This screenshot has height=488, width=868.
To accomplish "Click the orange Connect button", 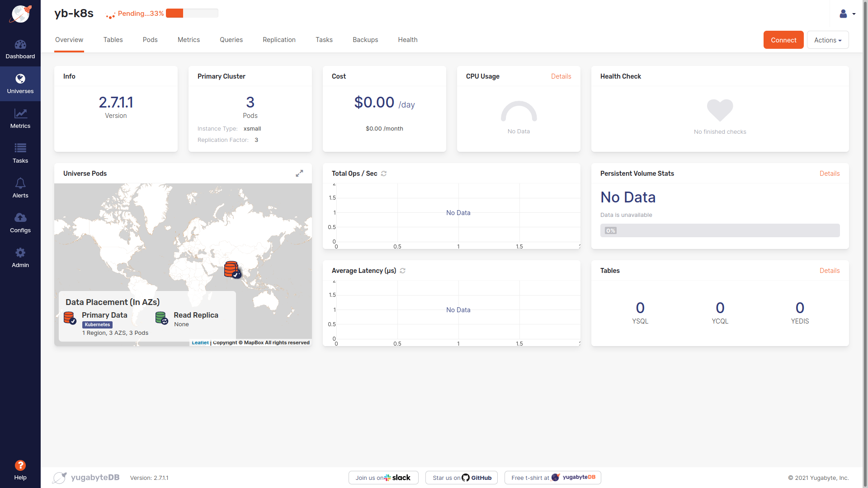I will tap(783, 40).
